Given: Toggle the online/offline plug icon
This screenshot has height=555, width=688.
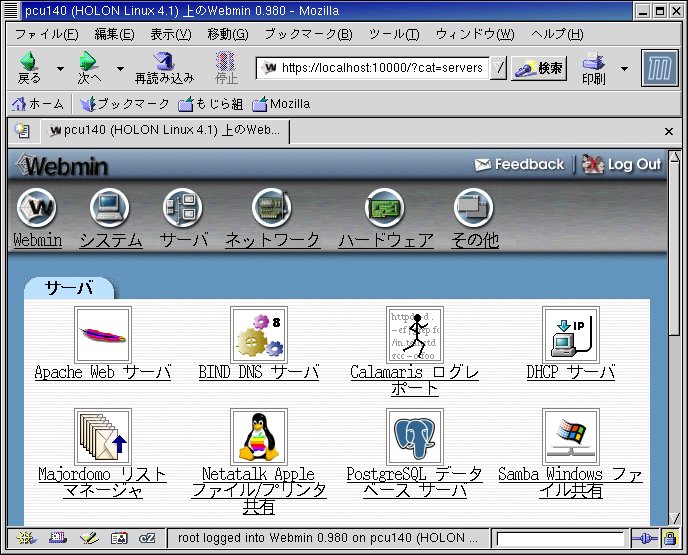Looking at the screenshot, I should coord(645,538).
